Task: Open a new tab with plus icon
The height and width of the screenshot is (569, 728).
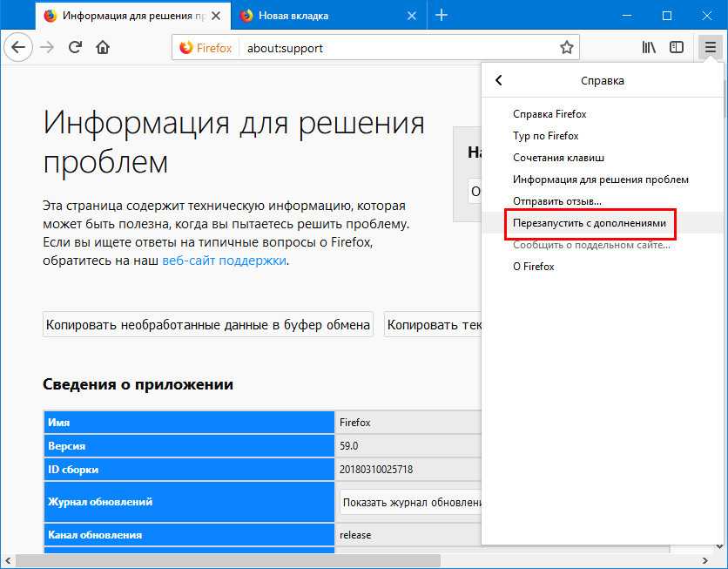Action: 442,15
